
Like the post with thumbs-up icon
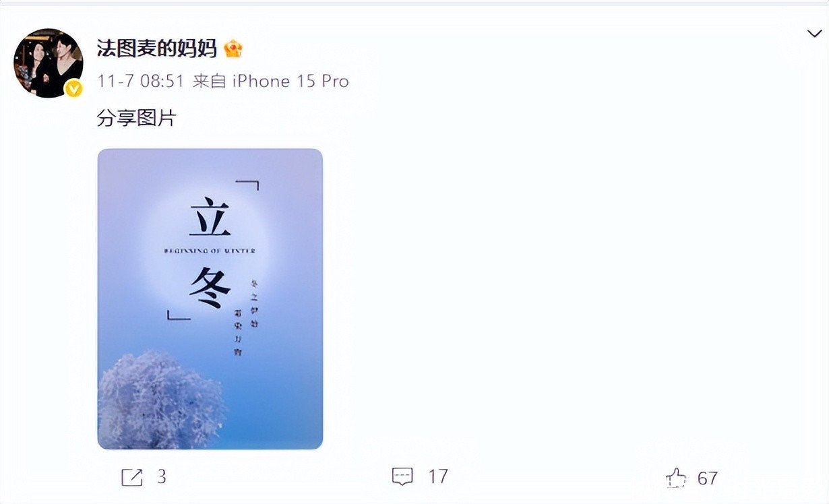(675, 478)
